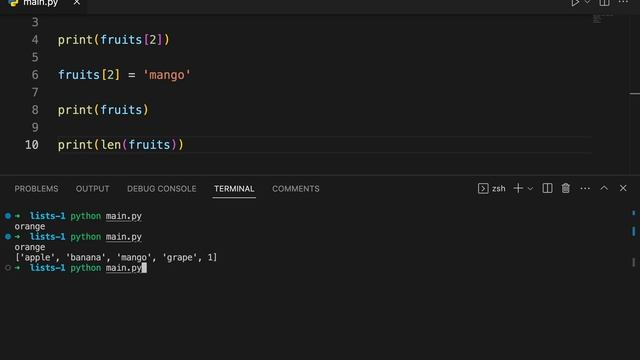Click the last command's hollow status circle
The image size is (640, 360).
coord(8,268)
